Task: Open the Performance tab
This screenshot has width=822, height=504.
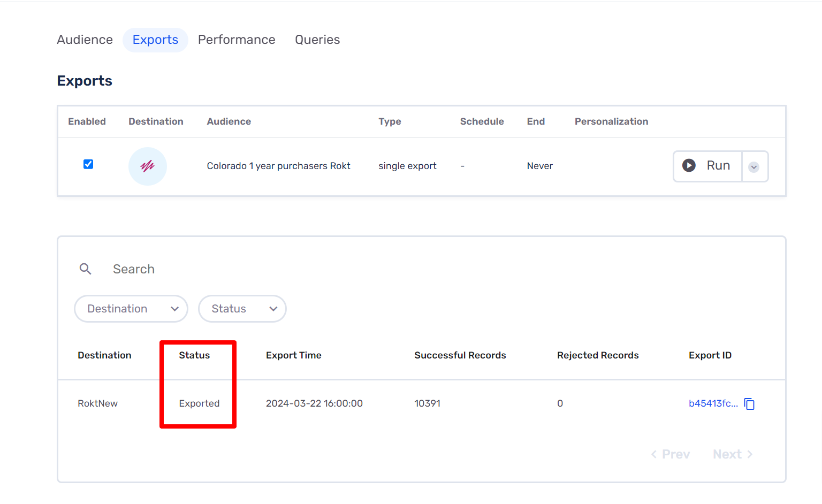Action: pos(237,40)
